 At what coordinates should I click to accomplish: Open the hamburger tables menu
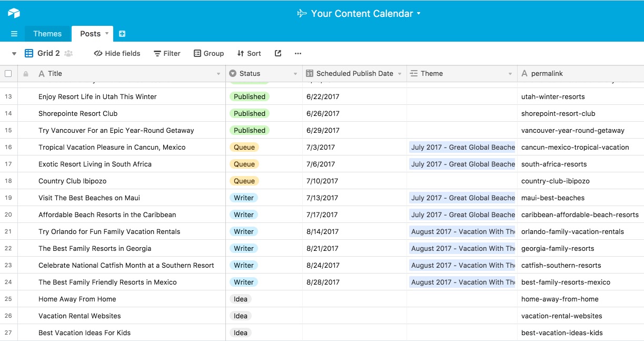tap(14, 34)
